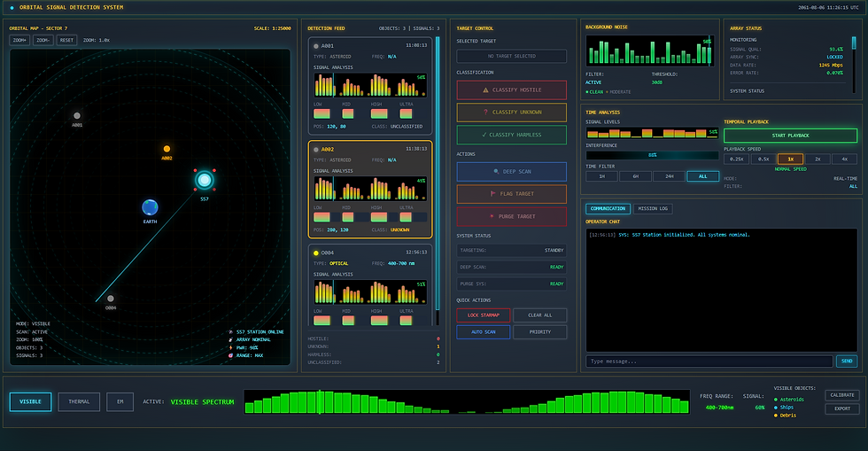This screenshot has width=868, height=451.
Task: Click the signal levels timeline chart
Action: pos(653,132)
